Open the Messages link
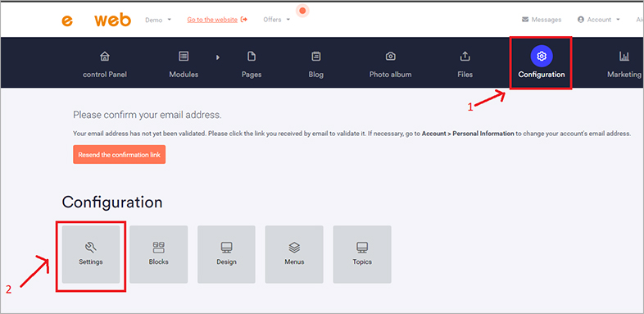This screenshot has width=644, height=314. (546, 20)
